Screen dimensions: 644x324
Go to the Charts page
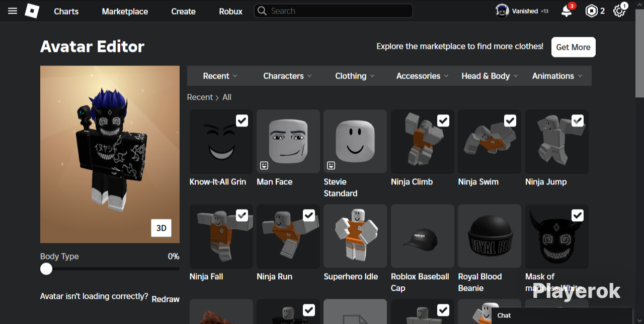tap(66, 11)
